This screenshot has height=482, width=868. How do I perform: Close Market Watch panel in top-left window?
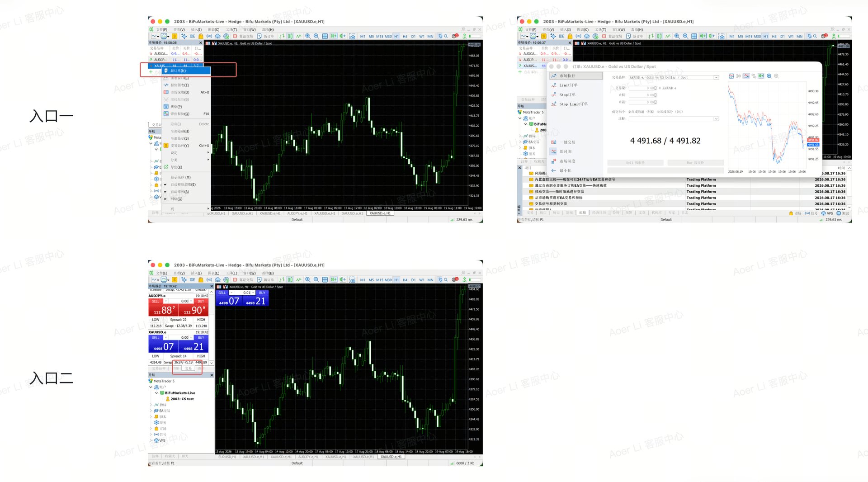[200, 43]
